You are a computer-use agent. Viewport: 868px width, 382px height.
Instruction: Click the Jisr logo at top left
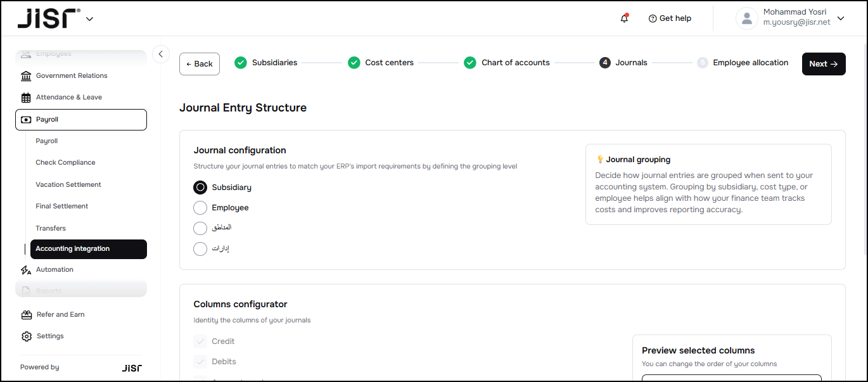48,18
